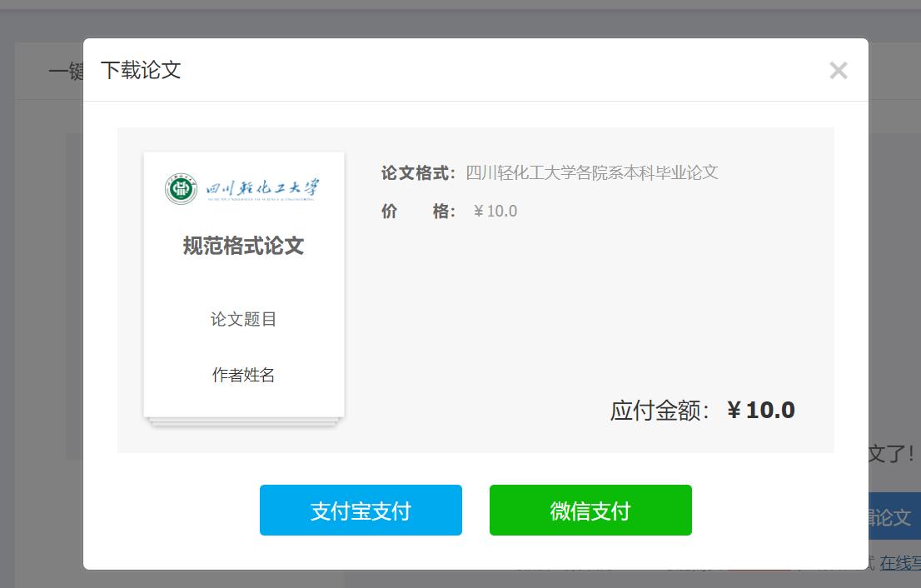Expand the 价格 price row
This screenshot has height=588, width=921.
pos(450,211)
